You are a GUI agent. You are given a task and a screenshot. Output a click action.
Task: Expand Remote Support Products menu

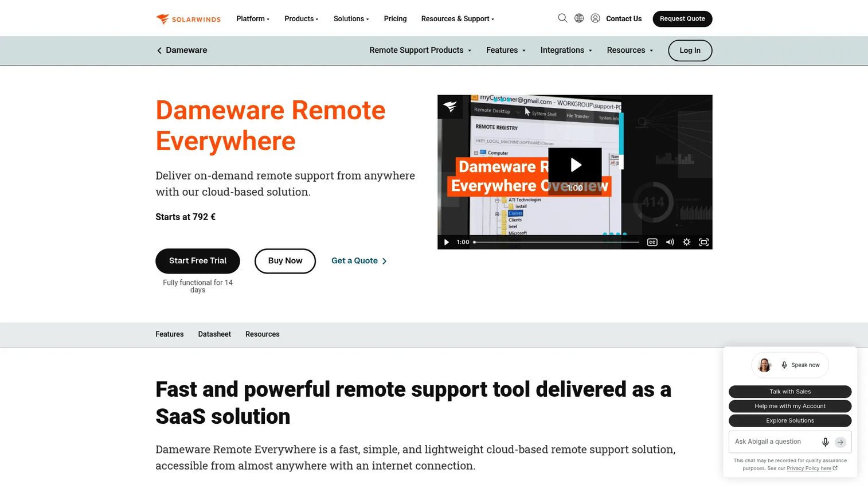[x=420, y=50]
